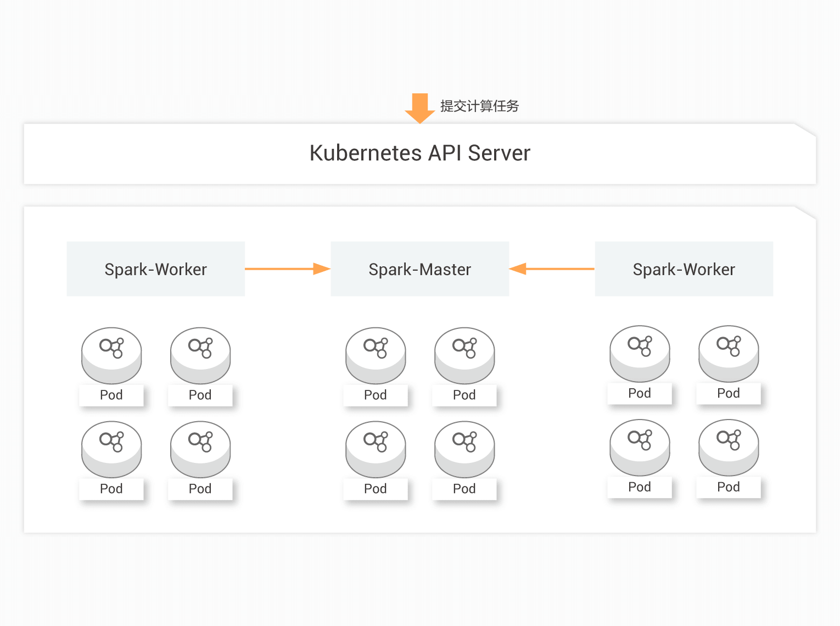
Task: Click the bottom-left Pod icon under left Spark-Worker
Action: point(111,449)
